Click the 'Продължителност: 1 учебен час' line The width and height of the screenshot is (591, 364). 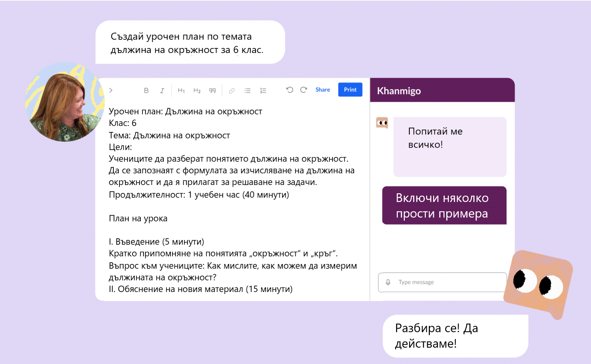coord(199,195)
